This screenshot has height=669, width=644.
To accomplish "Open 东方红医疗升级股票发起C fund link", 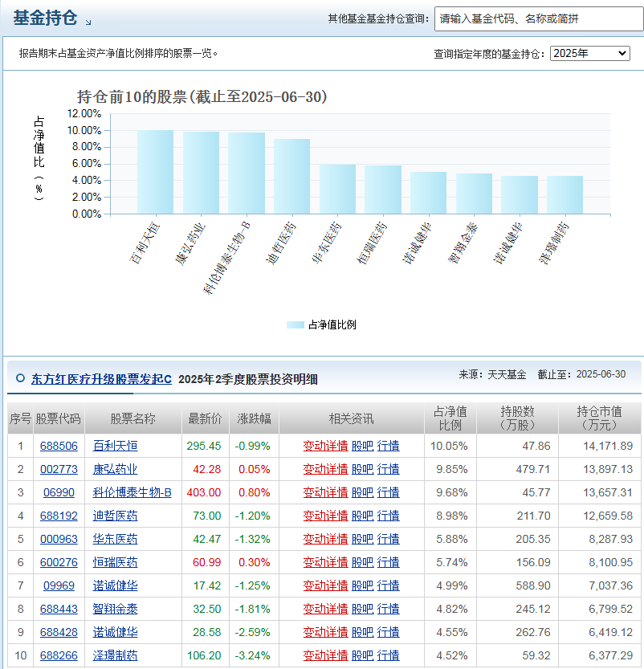I will (101, 379).
